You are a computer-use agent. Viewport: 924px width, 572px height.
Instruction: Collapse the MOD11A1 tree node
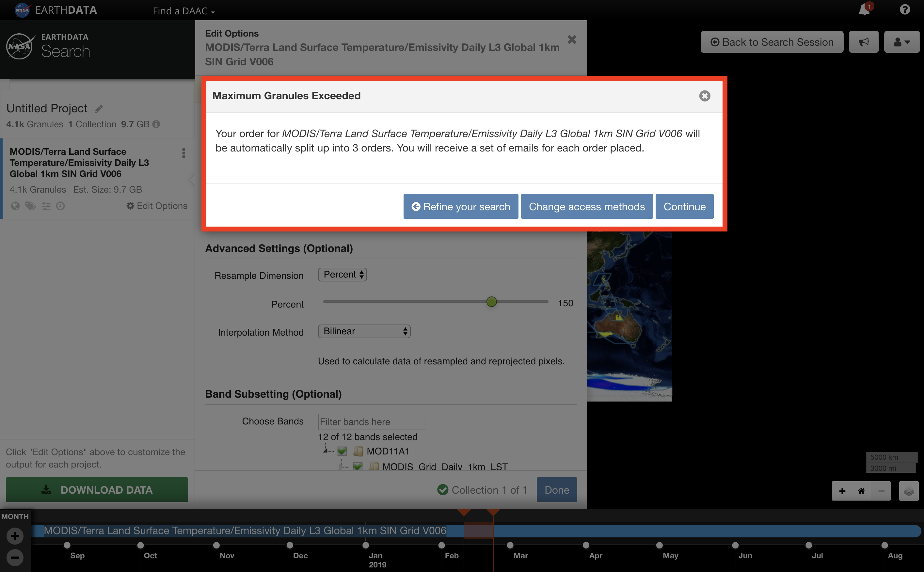coord(326,450)
